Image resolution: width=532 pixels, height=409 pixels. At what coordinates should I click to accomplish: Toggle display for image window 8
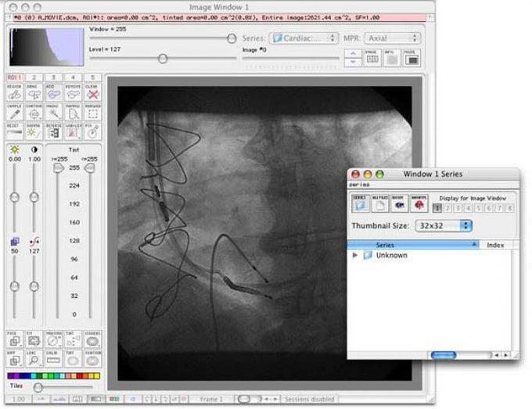pos(509,208)
